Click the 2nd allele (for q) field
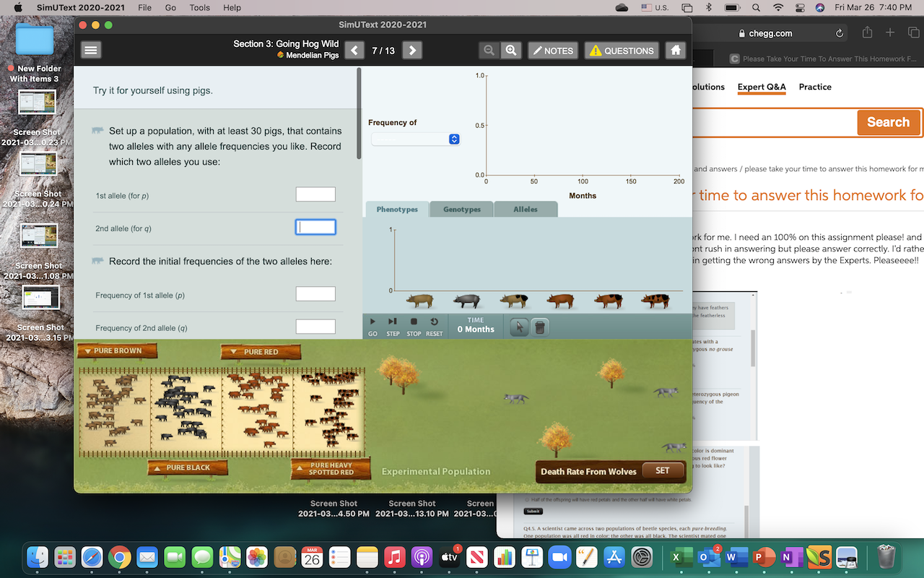Screen dimensions: 924x578 (x=315, y=227)
